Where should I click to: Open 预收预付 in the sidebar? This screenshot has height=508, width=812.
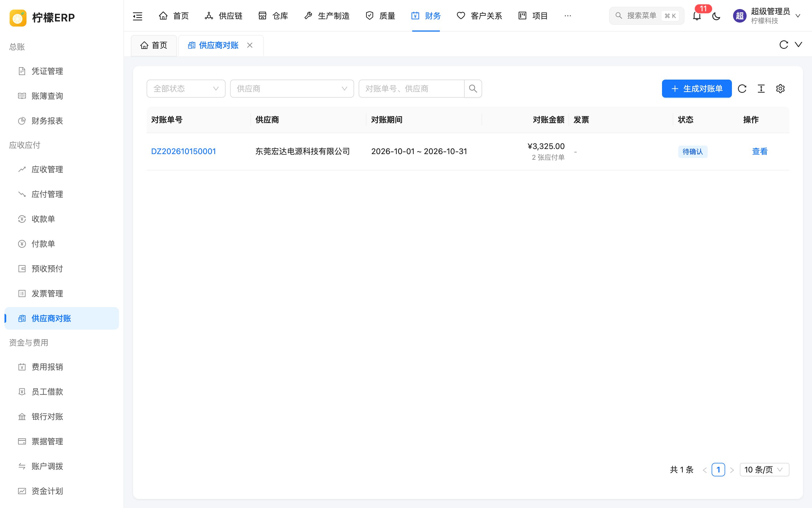click(x=62, y=269)
